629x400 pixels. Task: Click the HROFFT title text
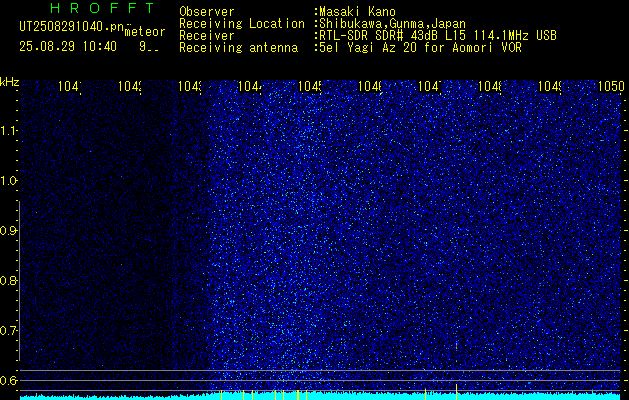(102, 8)
